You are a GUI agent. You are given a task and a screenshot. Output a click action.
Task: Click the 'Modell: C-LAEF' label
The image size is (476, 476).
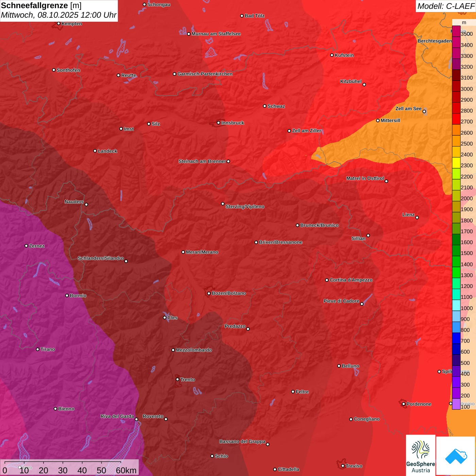(446, 6)
